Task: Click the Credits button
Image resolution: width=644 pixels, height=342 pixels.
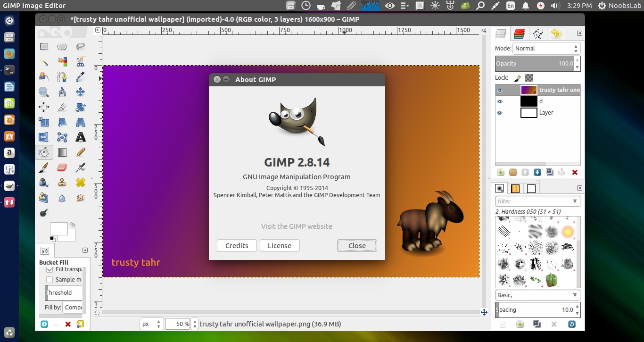Action: tap(236, 245)
